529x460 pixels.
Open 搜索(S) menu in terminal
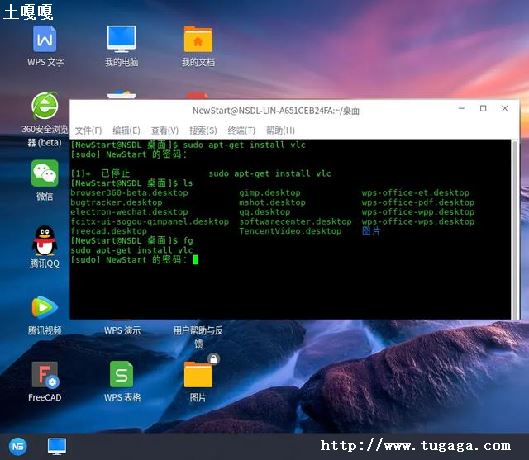pyautogui.click(x=203, y=130)
